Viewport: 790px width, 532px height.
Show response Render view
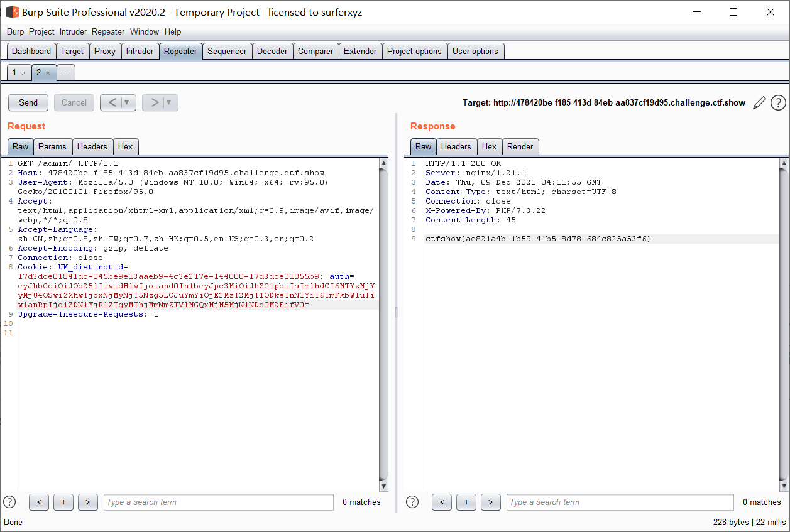pyautogui.click(x=520, y=146)
